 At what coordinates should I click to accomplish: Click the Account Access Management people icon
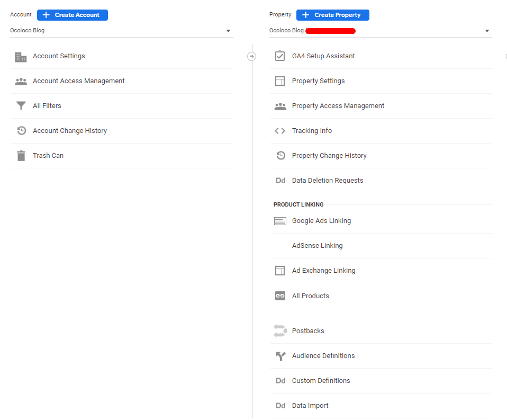pos(21,81)
